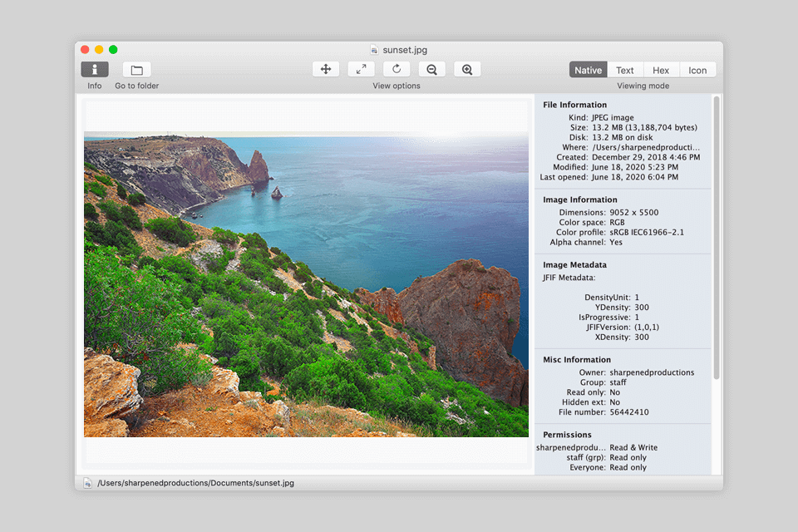Maximize the window with the green button
The width and height of the screenshot is (798, 532).
pos(113,49)
